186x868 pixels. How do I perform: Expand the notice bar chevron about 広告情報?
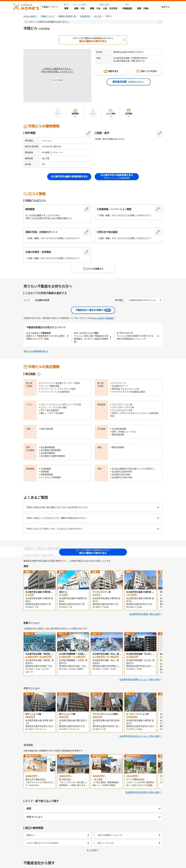[x=160, y=22]
